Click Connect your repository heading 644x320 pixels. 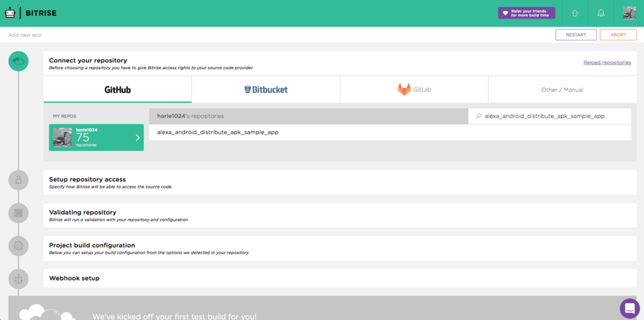pyautogui.click(x=88, y=60)
